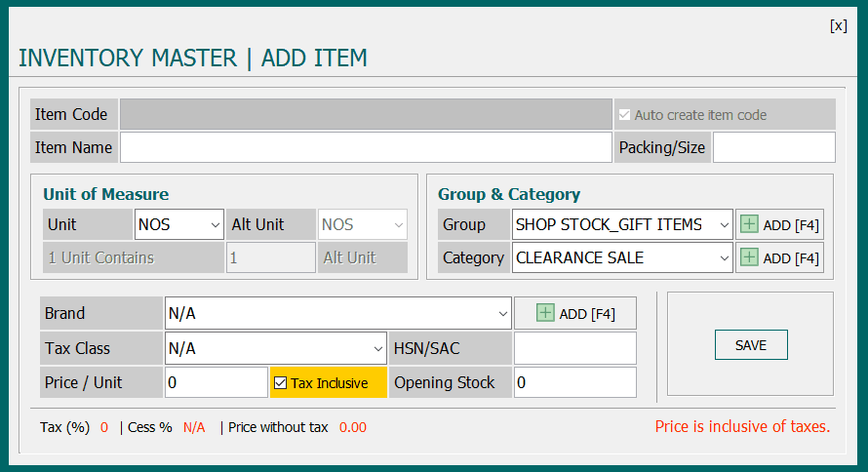Viewport: 868px width, 472px height.
Task: Click the plus icon beside Group dropdown
Action: (x=749, y=224)
